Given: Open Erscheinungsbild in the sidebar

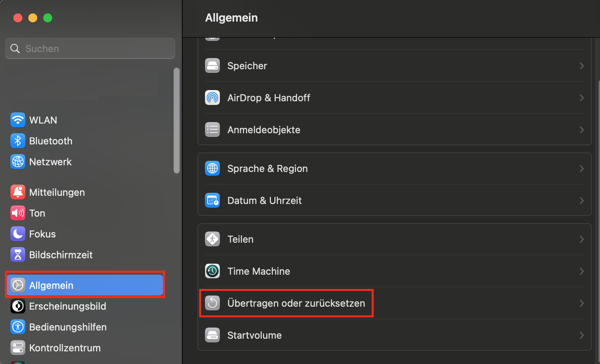Looking at the screenshot, I should coord(67,306).
